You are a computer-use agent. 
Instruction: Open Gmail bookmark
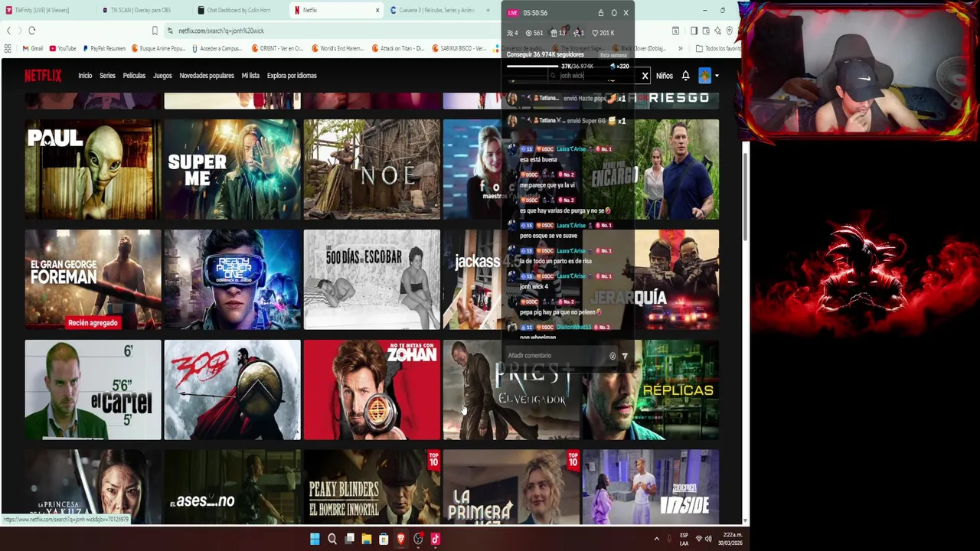coord(32,48)
